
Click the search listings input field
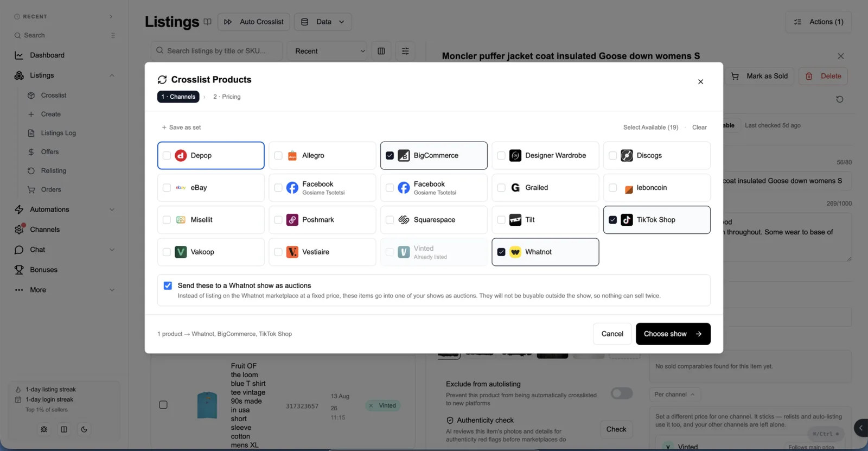pos(216,51)
